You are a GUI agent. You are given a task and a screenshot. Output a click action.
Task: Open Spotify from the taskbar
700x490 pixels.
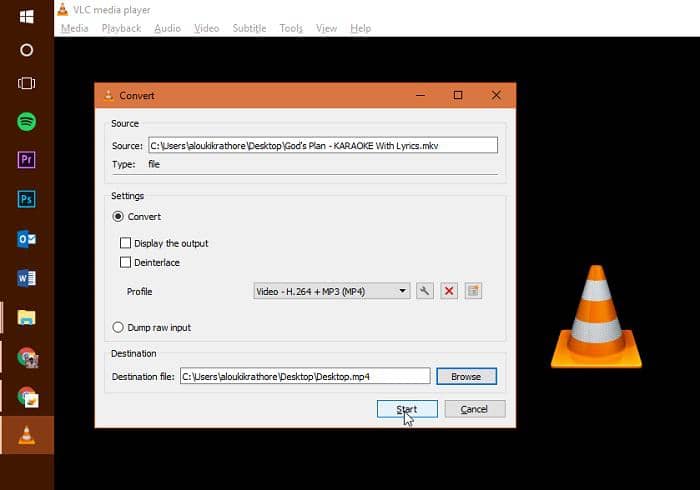pyautogui.click(x=27, y=122)
